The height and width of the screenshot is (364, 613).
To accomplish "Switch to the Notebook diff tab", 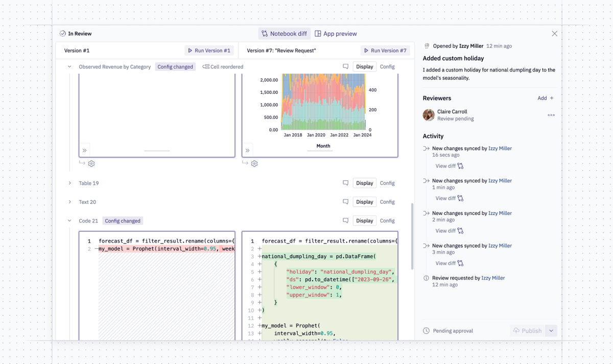I will pos(285,34).
